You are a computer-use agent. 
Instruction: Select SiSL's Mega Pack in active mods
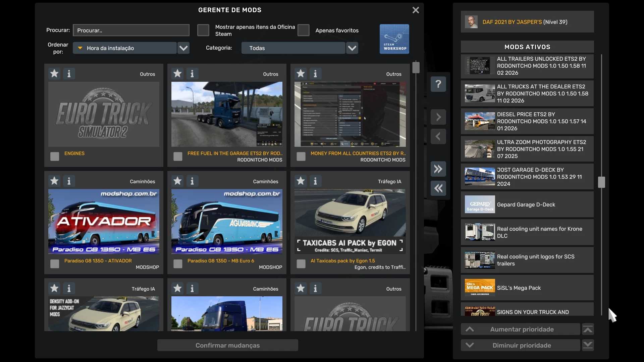point(527,288)
